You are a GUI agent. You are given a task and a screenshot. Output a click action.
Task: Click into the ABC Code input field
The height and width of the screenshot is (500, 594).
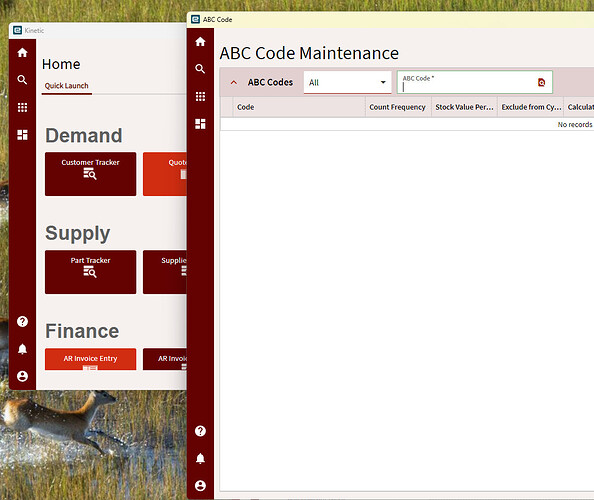pyautogui.click(x=468, y=82)
